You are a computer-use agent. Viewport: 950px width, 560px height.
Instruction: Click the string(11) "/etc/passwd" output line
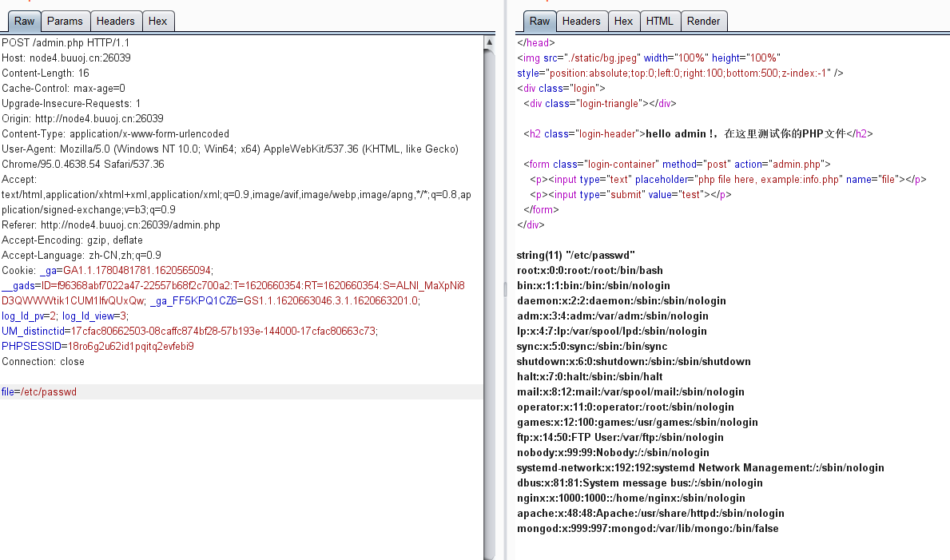(x=575, y=255)
